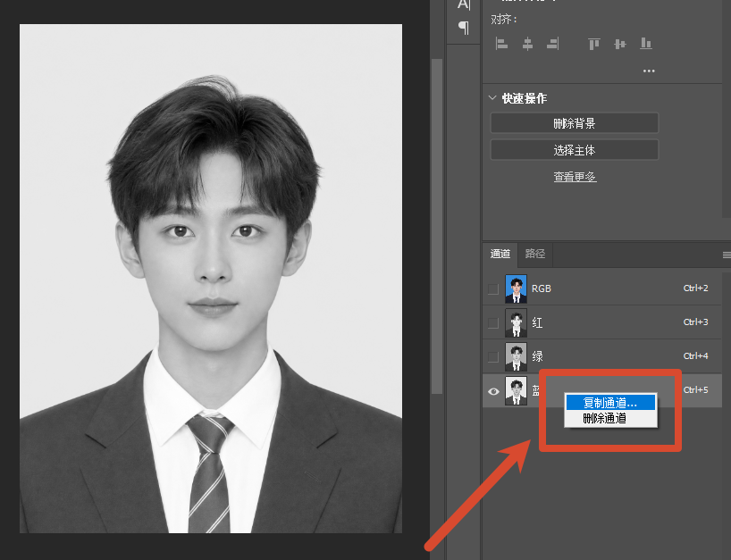Screen dimensions: 731x560
Task: Toggle visibility of the 绿 channel
Action: [492, 357]
